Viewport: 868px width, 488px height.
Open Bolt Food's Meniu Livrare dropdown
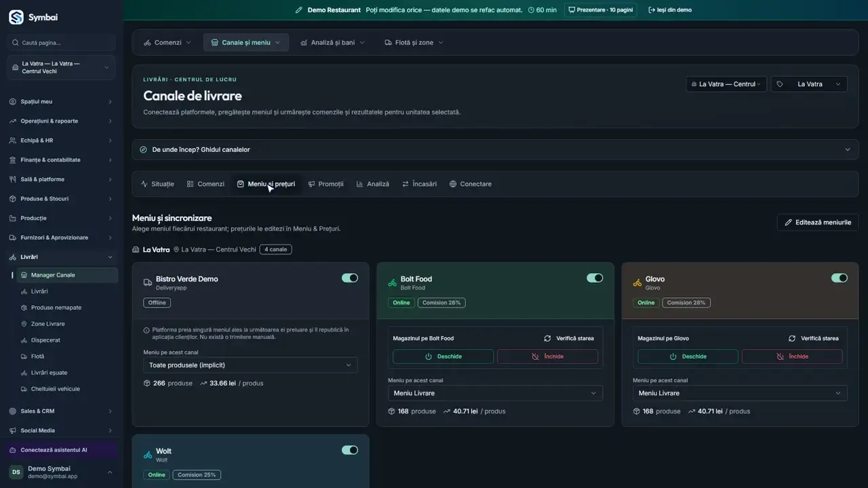click(495, 393)
